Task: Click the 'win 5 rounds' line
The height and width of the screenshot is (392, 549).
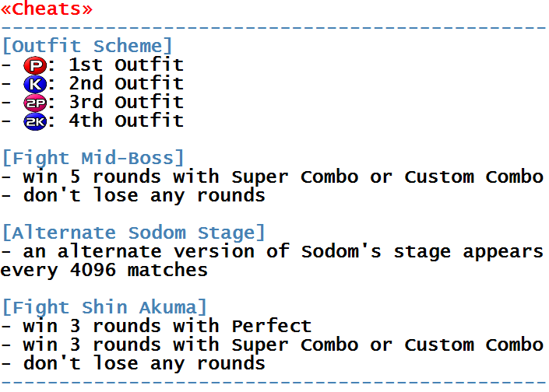Action: [x=273, y=177]
